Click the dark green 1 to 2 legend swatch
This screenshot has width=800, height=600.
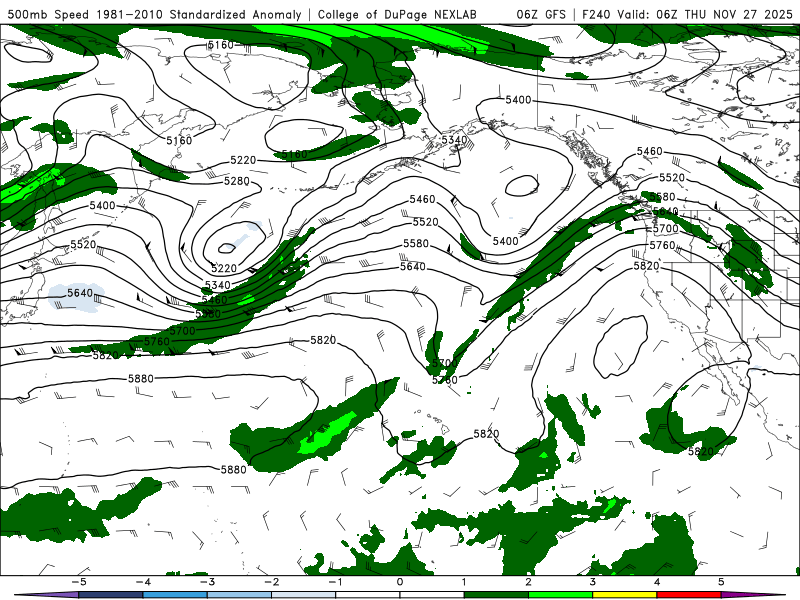pos(496,595)
